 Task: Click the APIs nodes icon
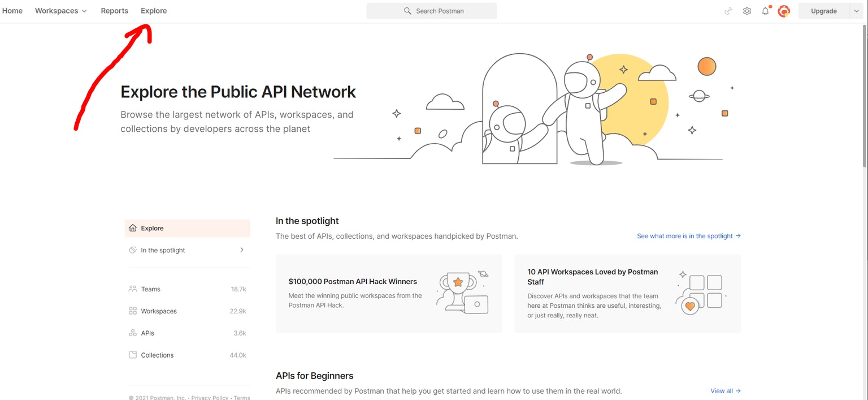[133, 333]
